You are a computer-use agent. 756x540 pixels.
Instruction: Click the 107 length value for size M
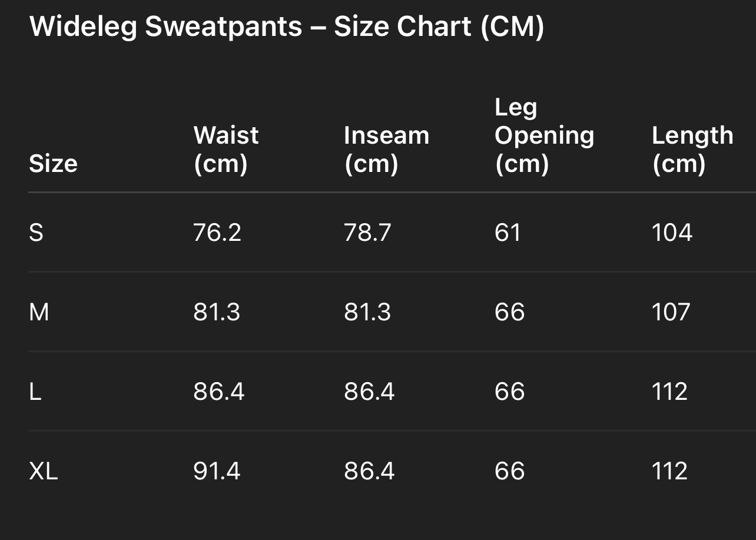[x=671, y=312]
